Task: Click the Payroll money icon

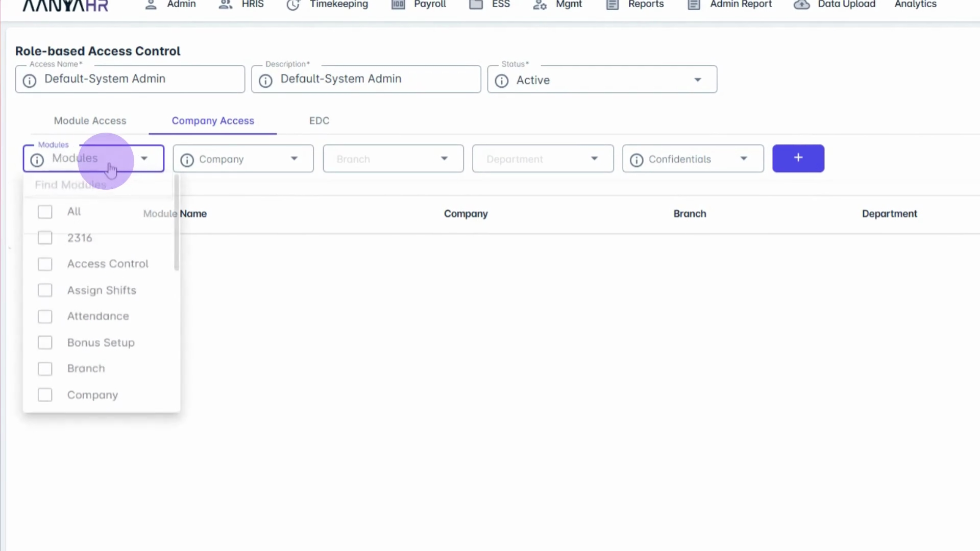Action: pos(398,5)
